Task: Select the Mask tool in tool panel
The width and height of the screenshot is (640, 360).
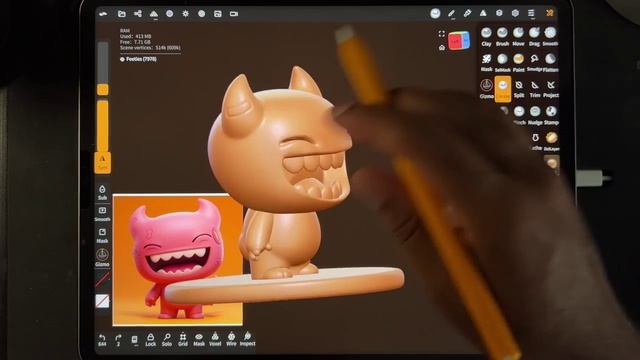Action: [x=486, y=62]
